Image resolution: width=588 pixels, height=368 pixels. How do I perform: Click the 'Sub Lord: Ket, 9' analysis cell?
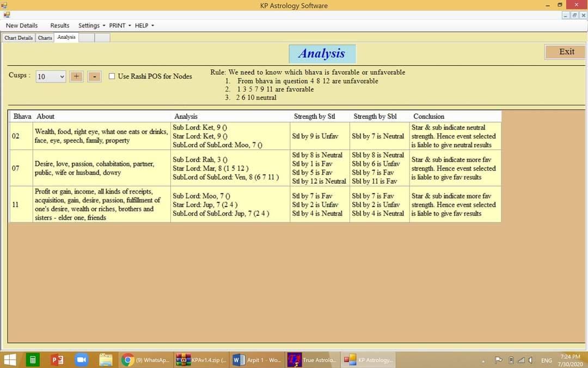pos(230,136)
